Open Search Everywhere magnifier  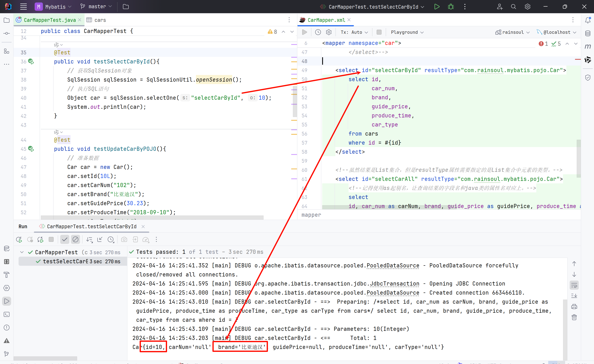(x=514, y=7)
